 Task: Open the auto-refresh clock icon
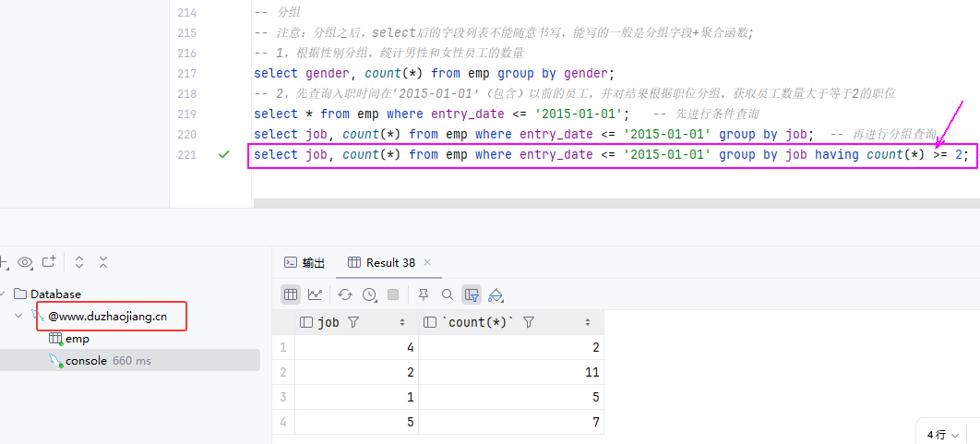pyautogui.click(x=369, y=294)
